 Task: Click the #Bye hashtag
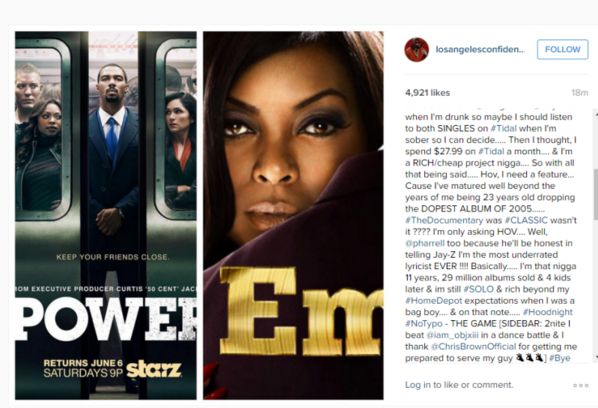(559, 358)
